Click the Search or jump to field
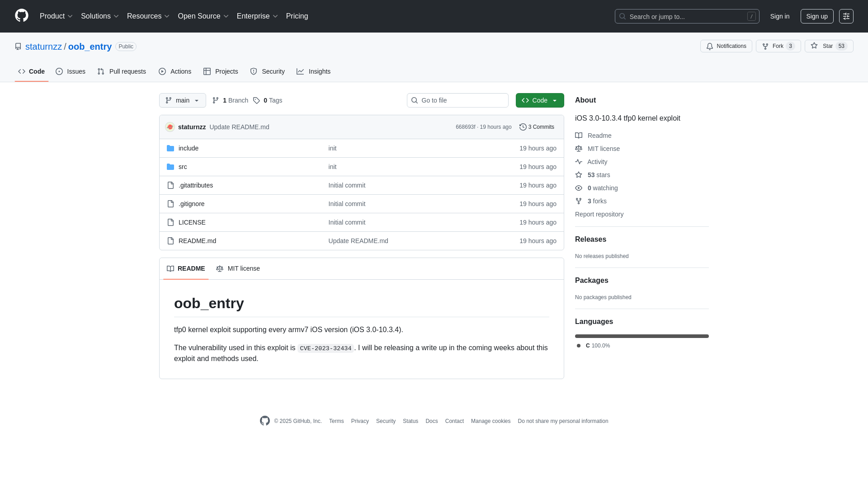The width and height of the screenshot is (868, 488). coord(687,16)
